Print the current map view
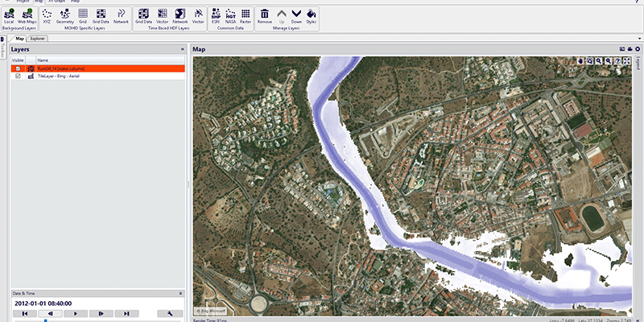Screen dimensions: 644x322 630,49
